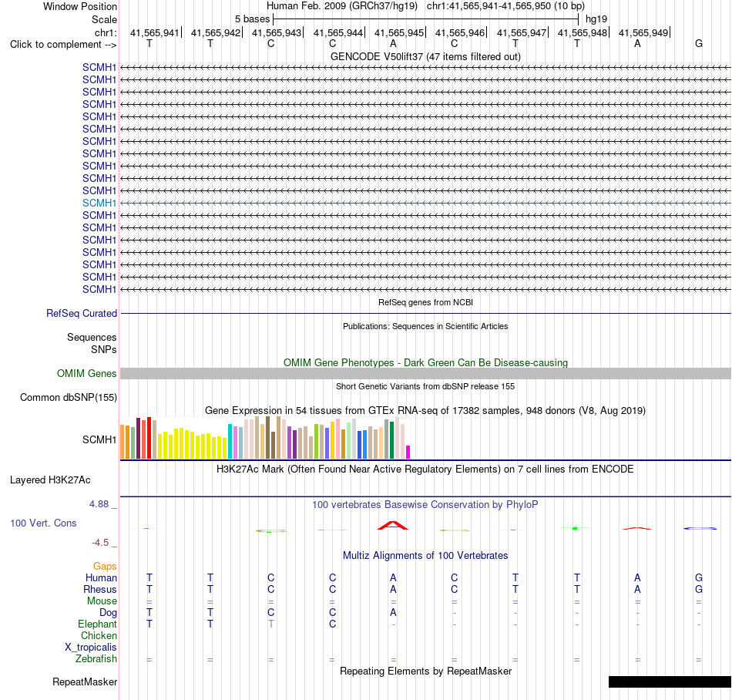Click the Layered H3K27Ac track label
732x700 pixels.
click(x=50, y=480)
